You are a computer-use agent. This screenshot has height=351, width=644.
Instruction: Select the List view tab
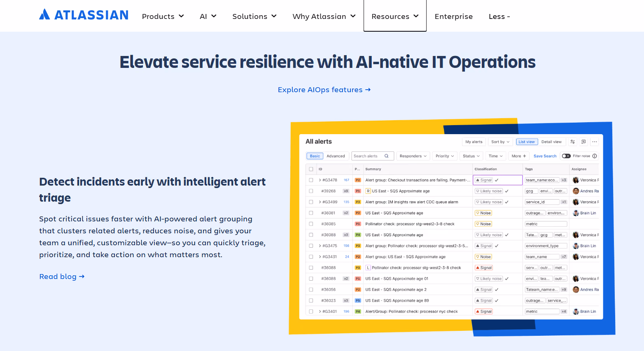click(527, 142)
